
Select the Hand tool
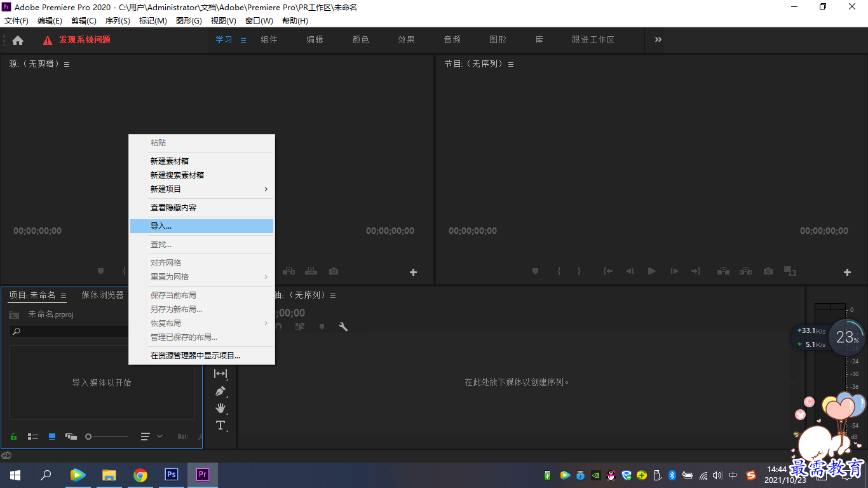[x=220, y=408]
